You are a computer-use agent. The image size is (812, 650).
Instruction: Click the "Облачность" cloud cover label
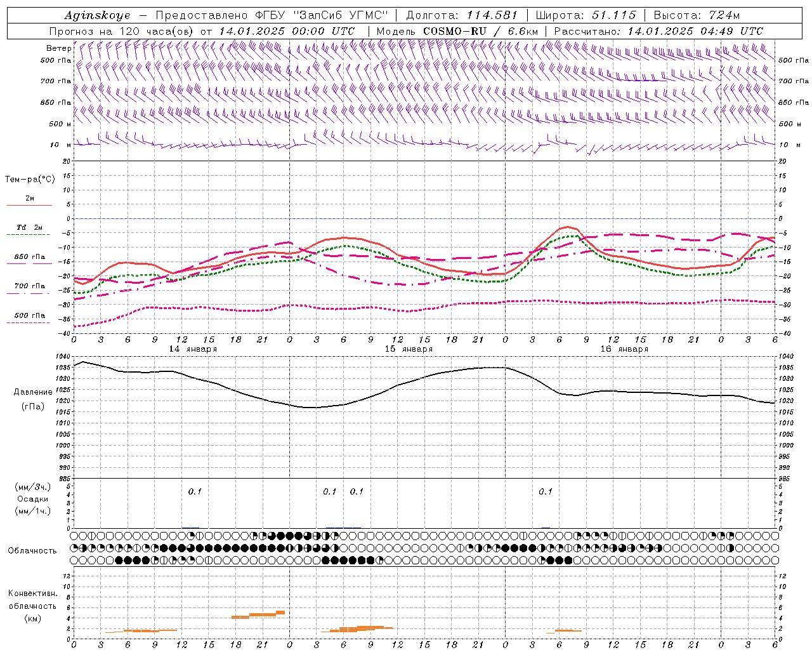(32, 550)
